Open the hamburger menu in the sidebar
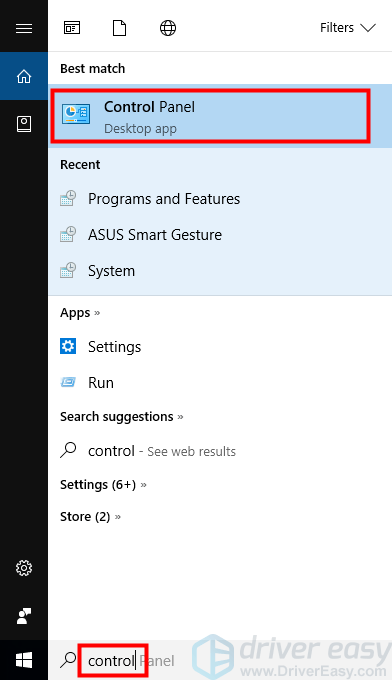The width and height of the screenshot is (392, 680). coord(24,28)
